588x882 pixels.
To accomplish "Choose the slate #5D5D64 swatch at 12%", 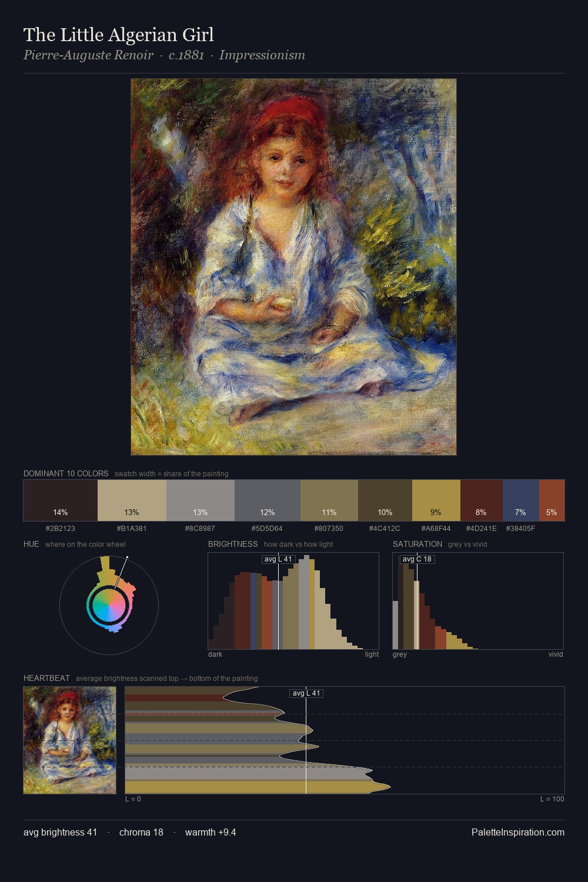I will tap(268, 500).
